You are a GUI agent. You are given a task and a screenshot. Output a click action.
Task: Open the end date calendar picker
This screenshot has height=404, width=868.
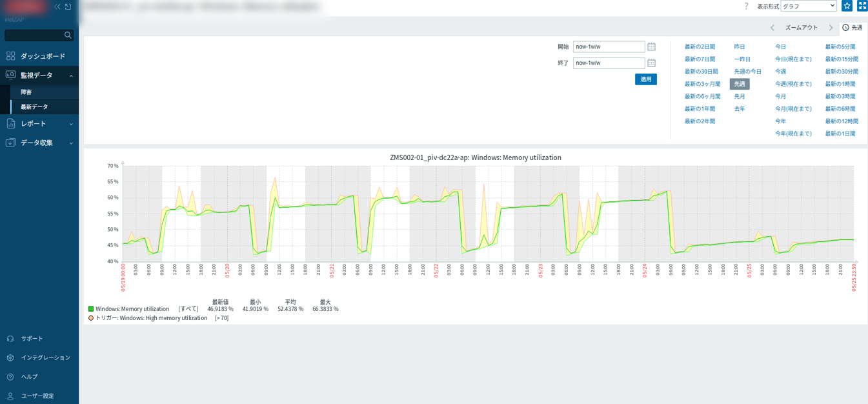click(651, 63)
